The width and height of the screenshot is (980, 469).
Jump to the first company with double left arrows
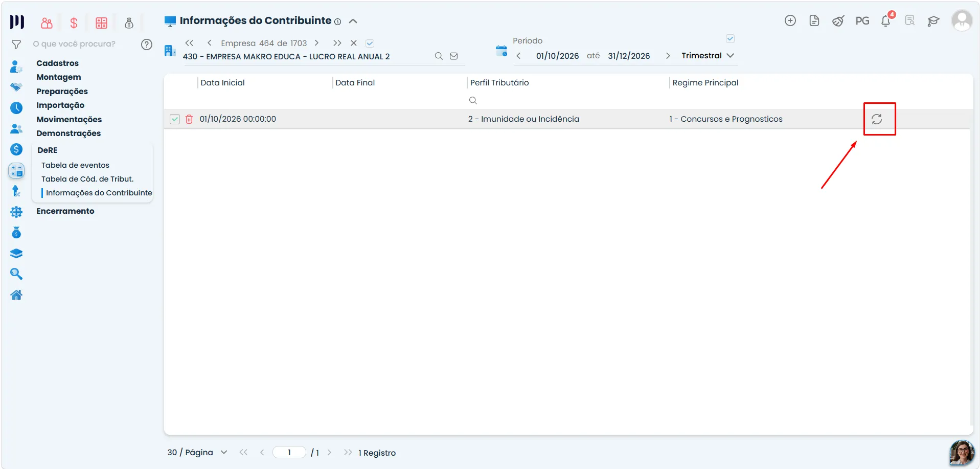[x=189, y=43]
